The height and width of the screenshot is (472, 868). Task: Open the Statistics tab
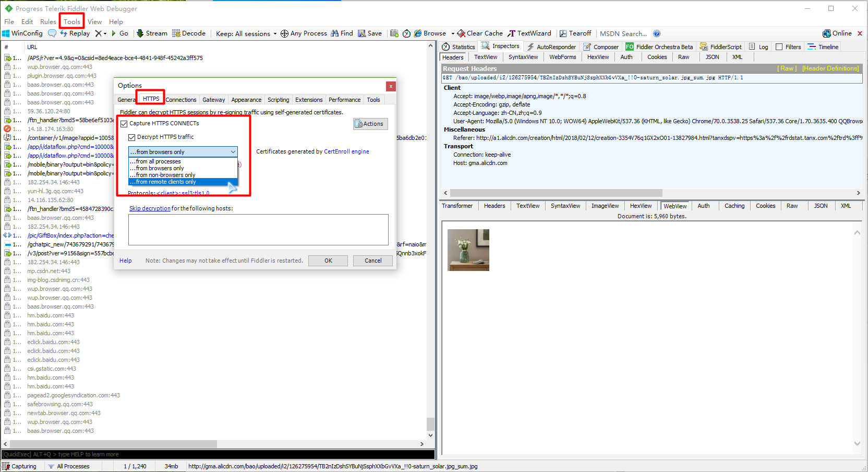click(459, 47)
